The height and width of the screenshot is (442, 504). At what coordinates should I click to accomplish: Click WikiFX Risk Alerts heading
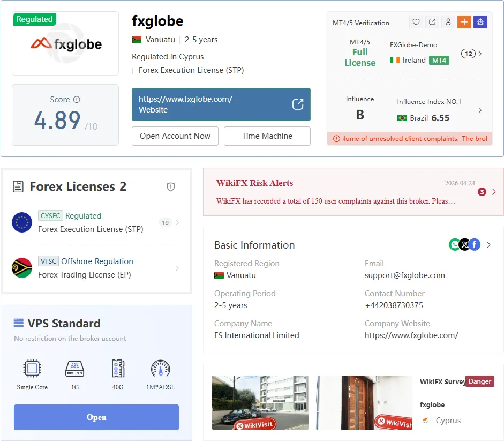(x=254, y=183)
